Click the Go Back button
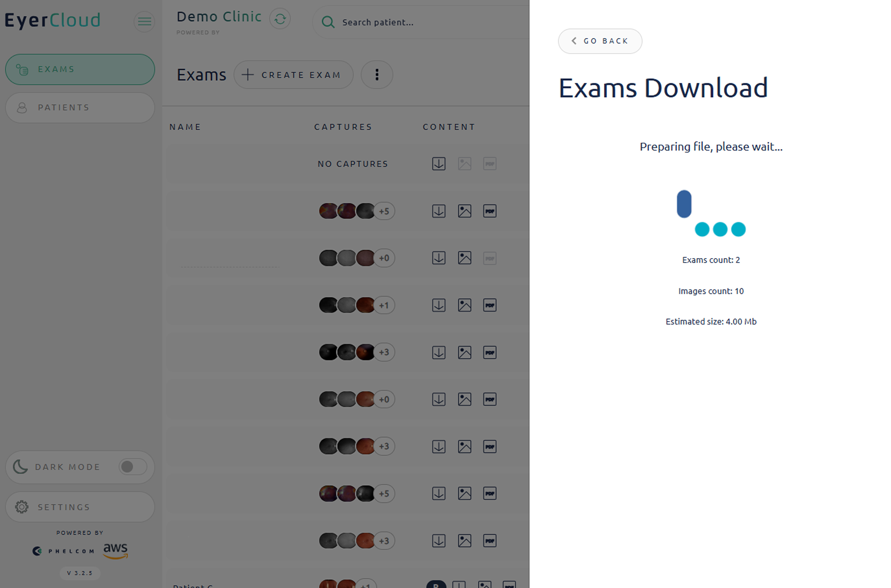 [x=600, y=41]
